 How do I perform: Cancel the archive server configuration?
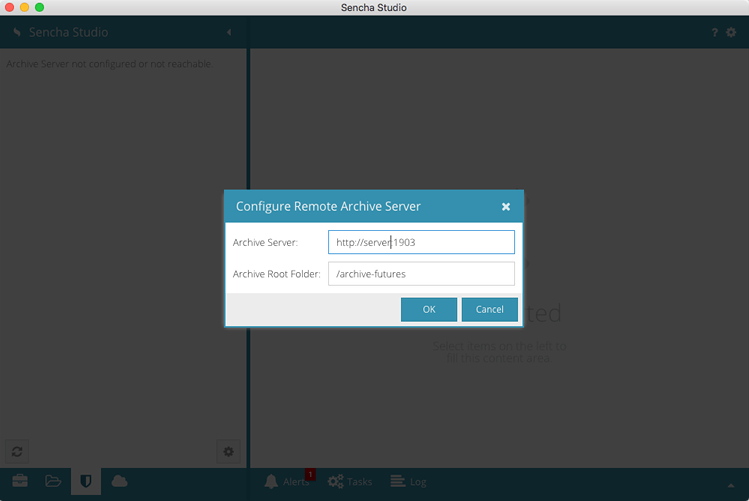pyautogui.click(x=489, y=309)
